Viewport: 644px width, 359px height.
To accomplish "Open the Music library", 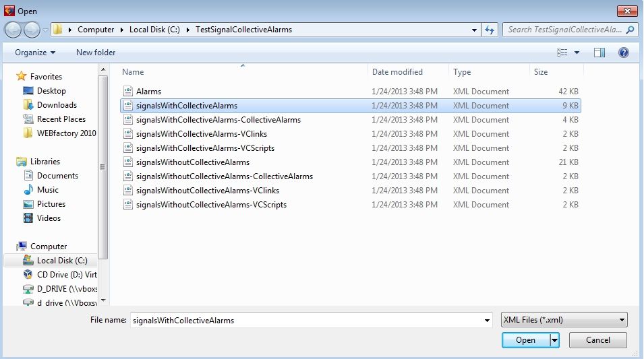I will pos(48,190).
